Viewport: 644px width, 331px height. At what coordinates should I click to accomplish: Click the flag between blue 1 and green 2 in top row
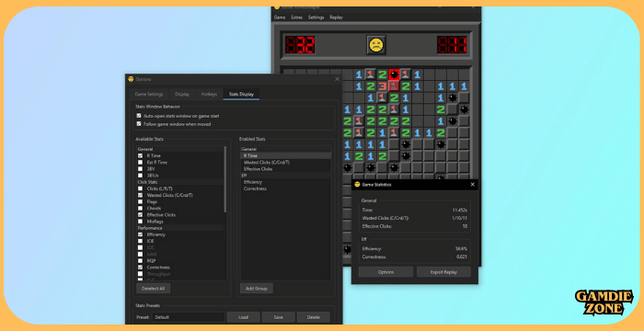click(371, 74)
